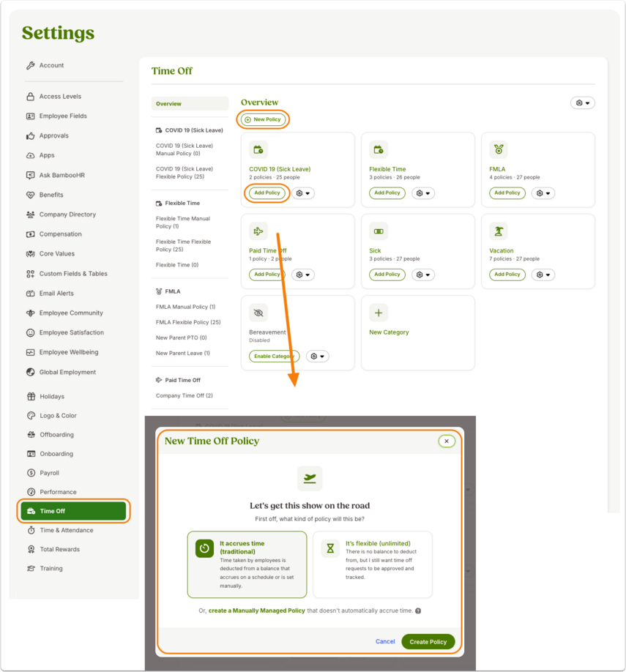The image size is (626, 672).
Task: Click the Create Policy button
Action: coord(428,641)
